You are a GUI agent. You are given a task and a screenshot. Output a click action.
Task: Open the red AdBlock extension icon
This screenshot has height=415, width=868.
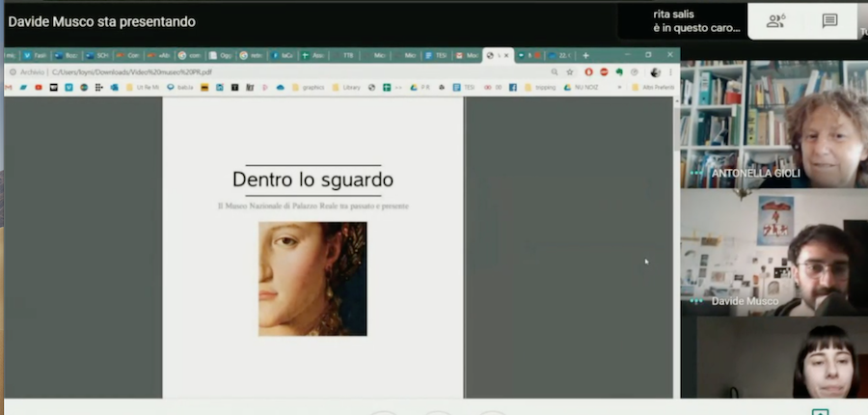click(604, 72)
